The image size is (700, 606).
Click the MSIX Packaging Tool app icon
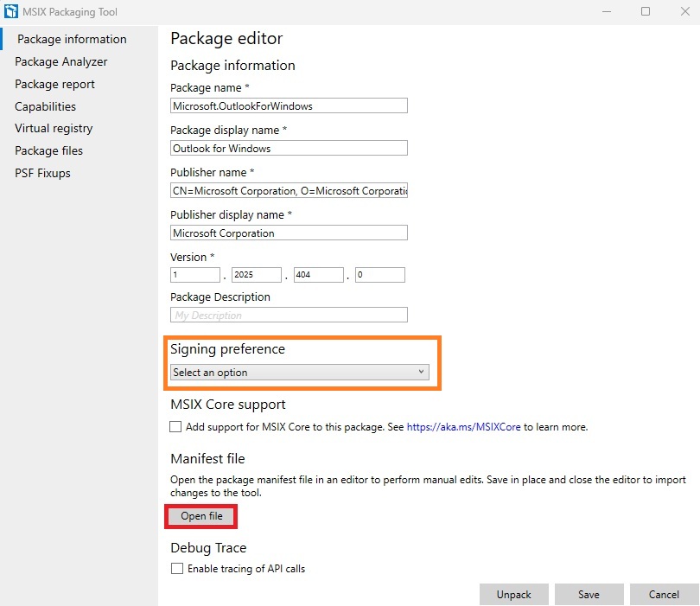[10, 11]
